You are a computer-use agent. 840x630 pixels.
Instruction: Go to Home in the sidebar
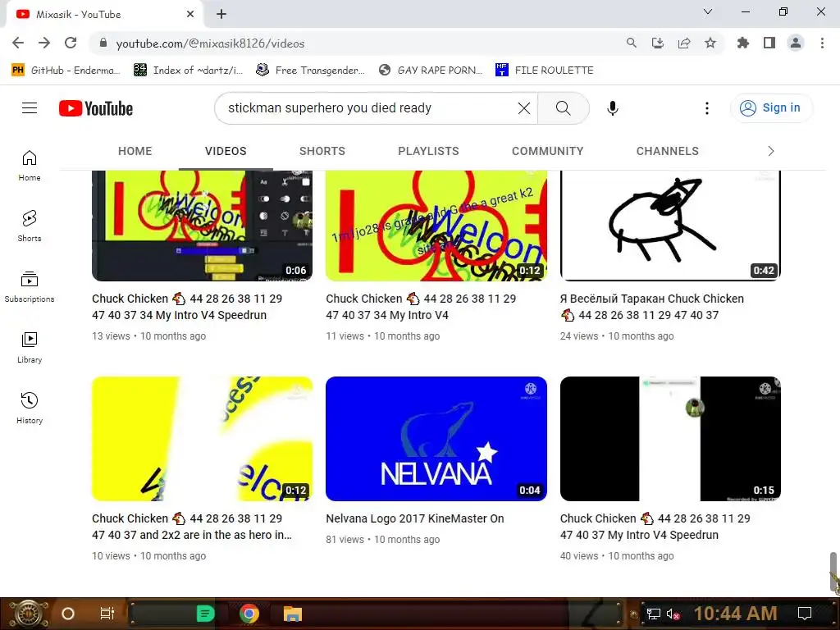[30, 166]
